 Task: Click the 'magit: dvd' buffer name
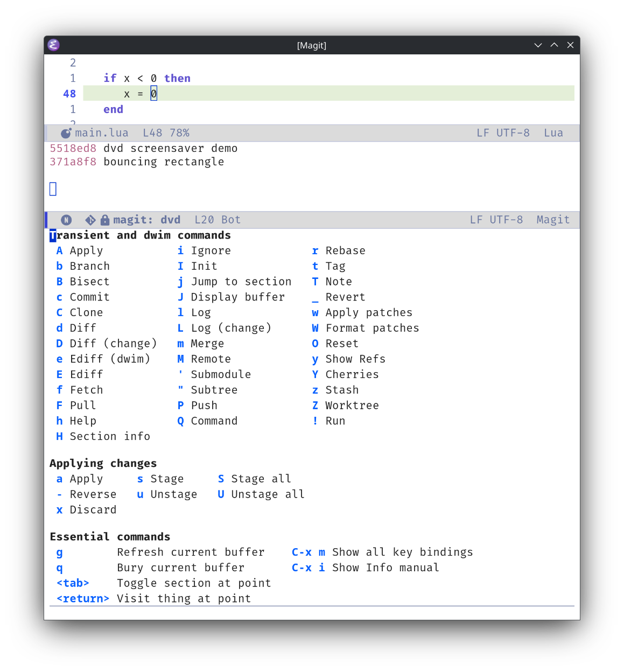(x=147, y=220)
